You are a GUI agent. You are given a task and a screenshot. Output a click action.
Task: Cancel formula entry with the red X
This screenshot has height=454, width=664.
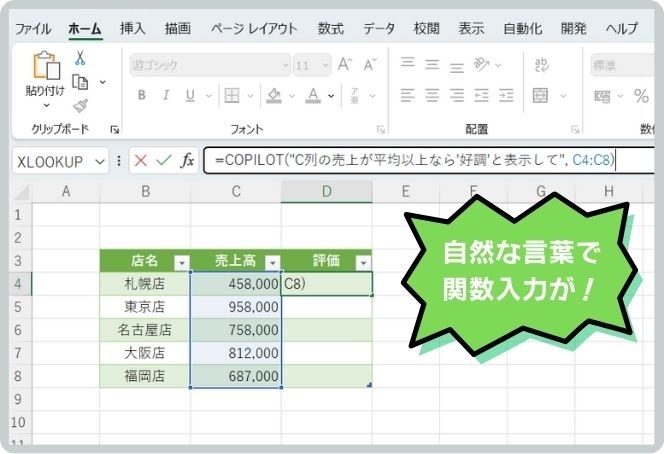(140, 161)
